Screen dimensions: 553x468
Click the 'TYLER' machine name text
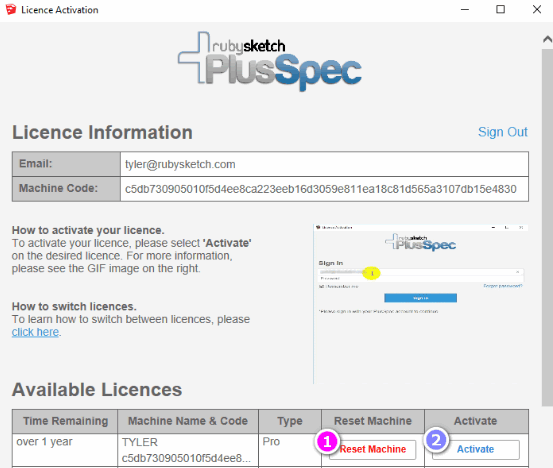click(140, 442)
